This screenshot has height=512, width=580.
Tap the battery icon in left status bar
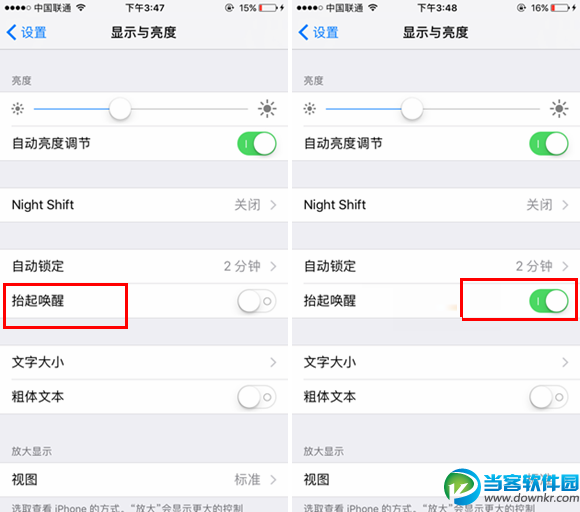point(268,8)
